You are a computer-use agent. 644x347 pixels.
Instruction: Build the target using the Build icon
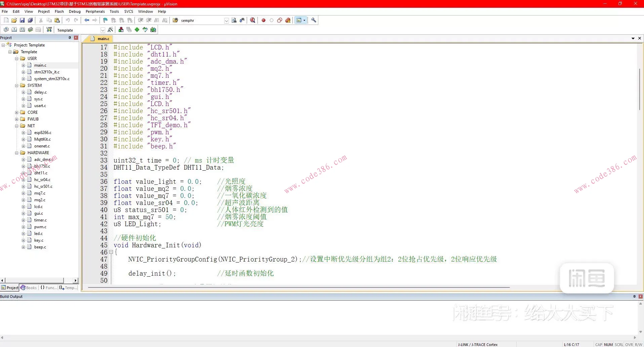click(x=14, y=30)
